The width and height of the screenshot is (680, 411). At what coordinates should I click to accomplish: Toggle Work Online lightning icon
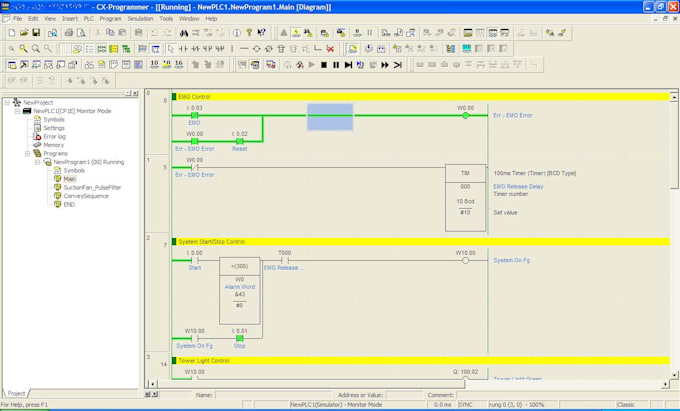click(296, 33)
